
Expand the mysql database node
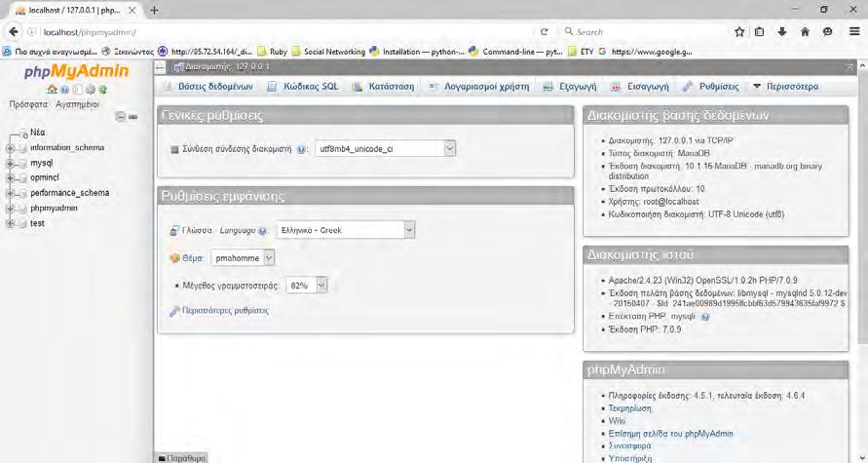10,164
